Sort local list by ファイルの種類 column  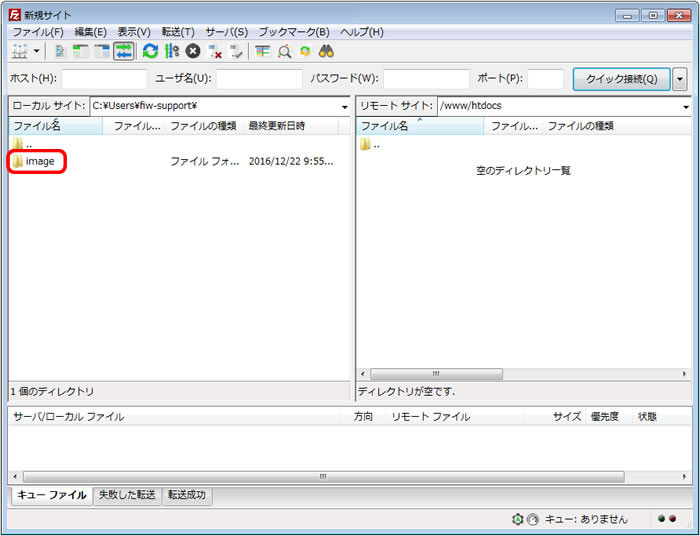click(205, 126)
